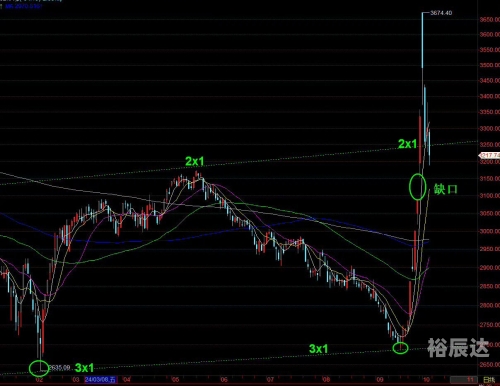This screenshot has height=386, width=500.
Task: Select the 3674.40 high price label
Action: point(441,13)
